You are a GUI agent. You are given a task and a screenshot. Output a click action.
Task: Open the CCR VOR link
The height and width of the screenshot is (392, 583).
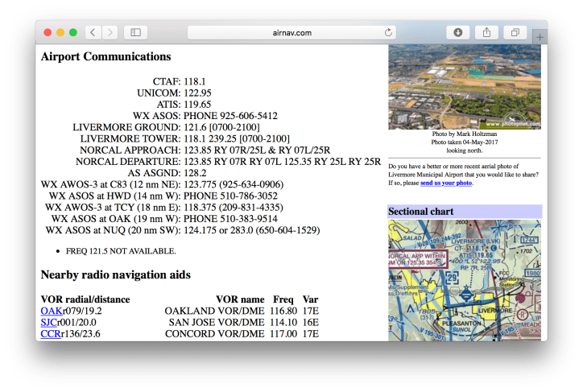pos(51,333)
